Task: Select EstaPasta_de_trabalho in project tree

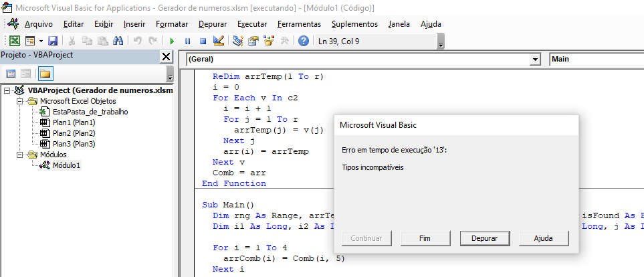Action: (x=90, y=112)
